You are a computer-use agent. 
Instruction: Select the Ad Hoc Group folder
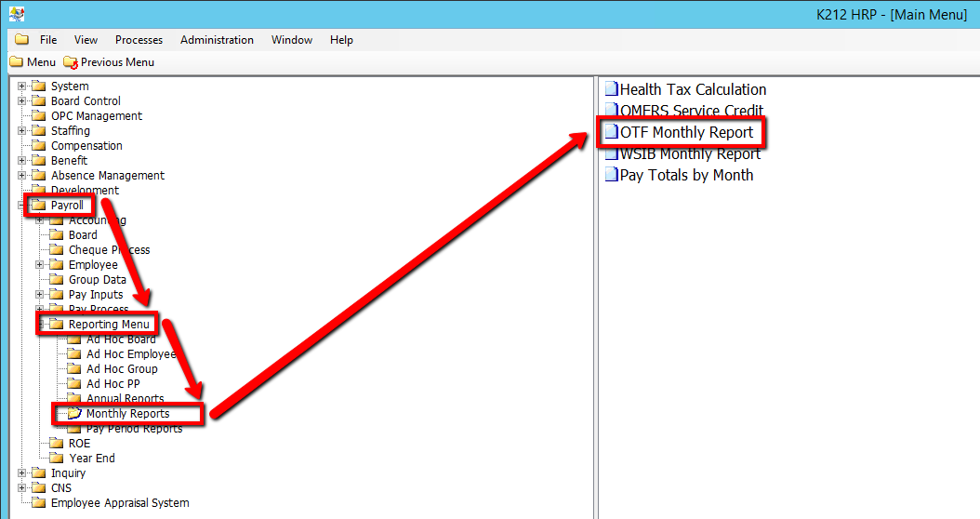(122, 369)
